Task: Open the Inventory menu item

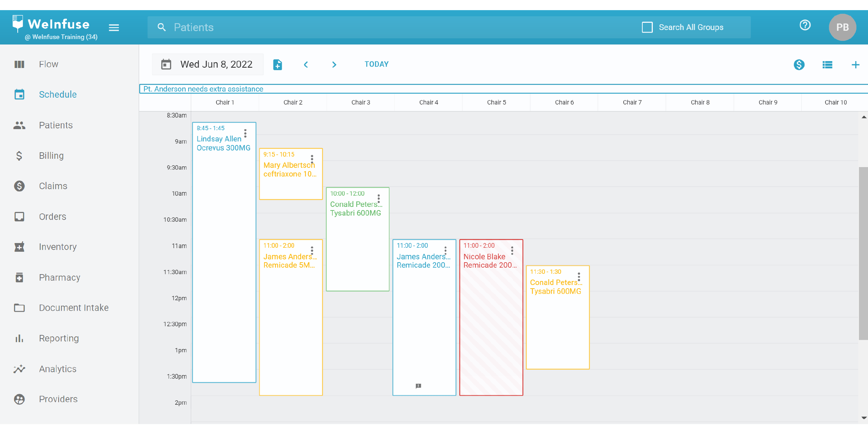Action: [58, 247]
